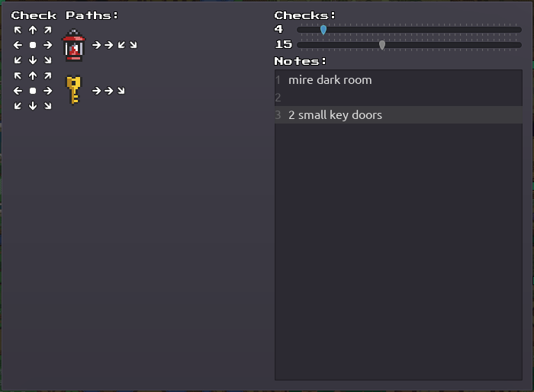534x392 pixels.
Task: Click the gray handle on the 15 checks slider
Action: tap(382, 45)
